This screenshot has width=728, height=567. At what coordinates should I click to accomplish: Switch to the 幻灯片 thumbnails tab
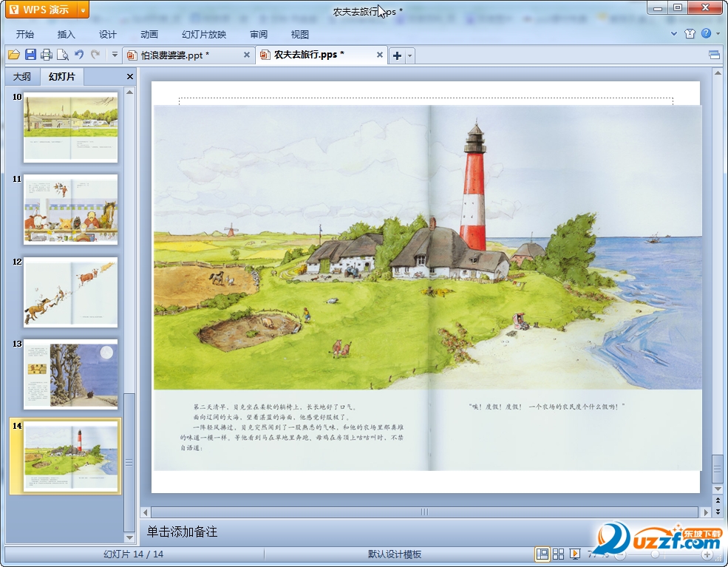pos(62,77)
